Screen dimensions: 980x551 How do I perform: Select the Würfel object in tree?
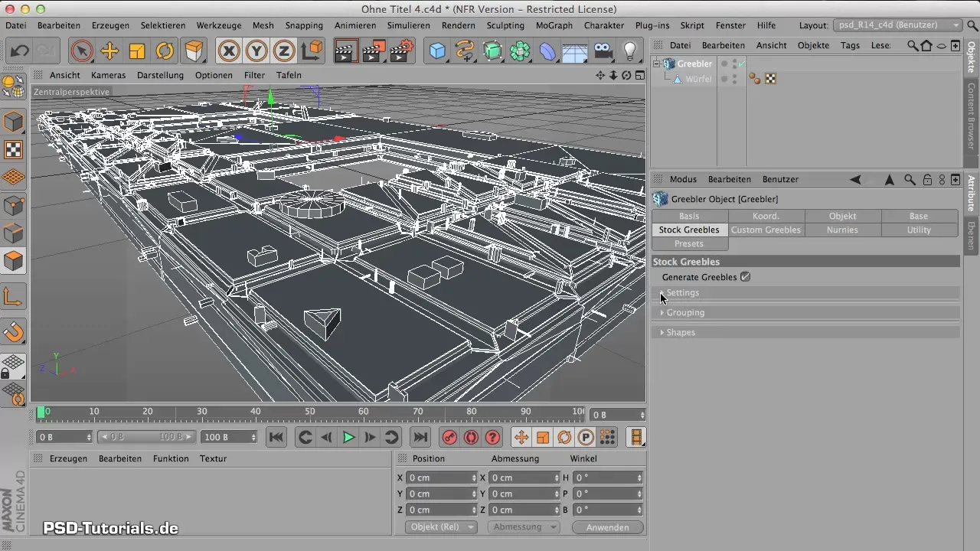point(698,79)
